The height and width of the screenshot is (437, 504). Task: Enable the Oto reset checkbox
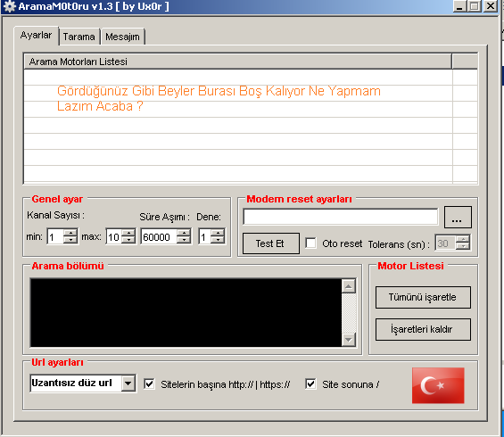pos(310,243)
